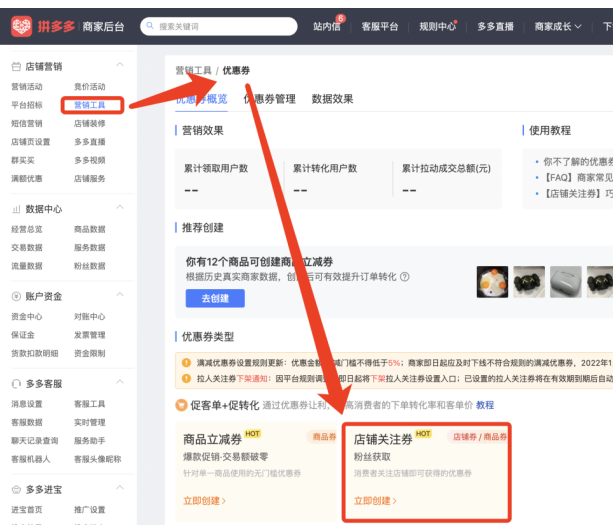Open 竞价活动 in the sidebar
Image resolution: width=613 pixels, height=525 pixels.
(x=90, y=87)
